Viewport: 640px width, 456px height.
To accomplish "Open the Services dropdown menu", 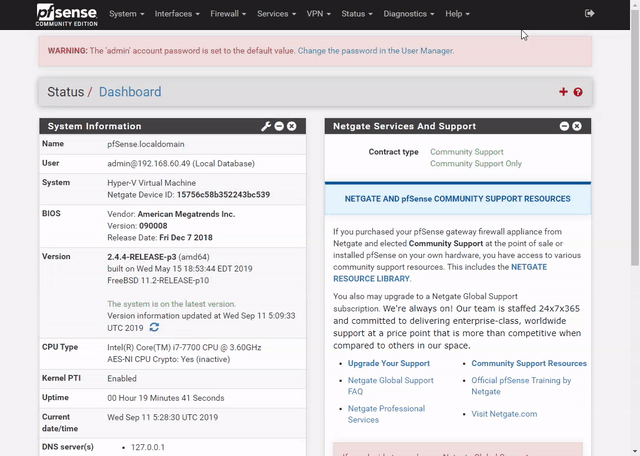I will tap(276, 14).
